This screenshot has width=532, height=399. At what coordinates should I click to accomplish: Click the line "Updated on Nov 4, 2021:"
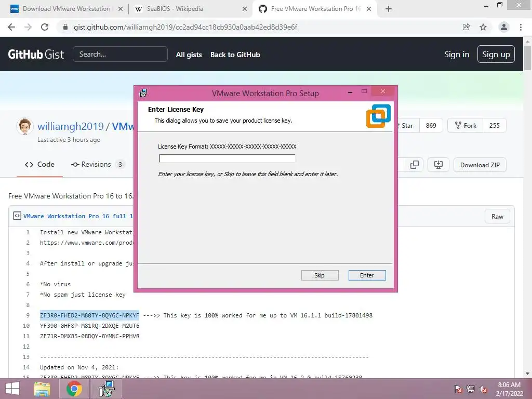(79, 367)
